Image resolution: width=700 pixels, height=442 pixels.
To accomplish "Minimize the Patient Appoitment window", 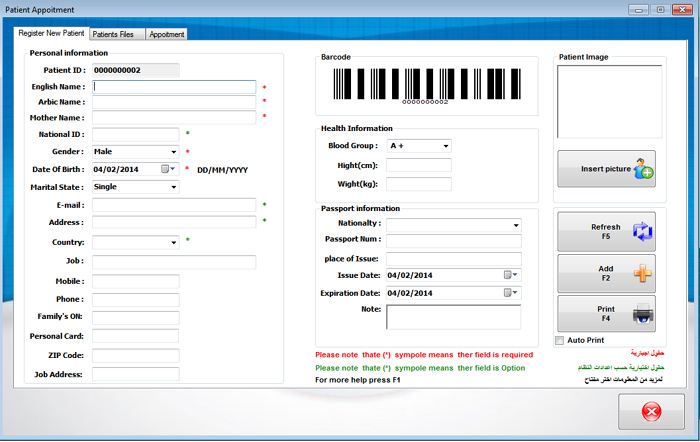I will (x=638, y=9).
